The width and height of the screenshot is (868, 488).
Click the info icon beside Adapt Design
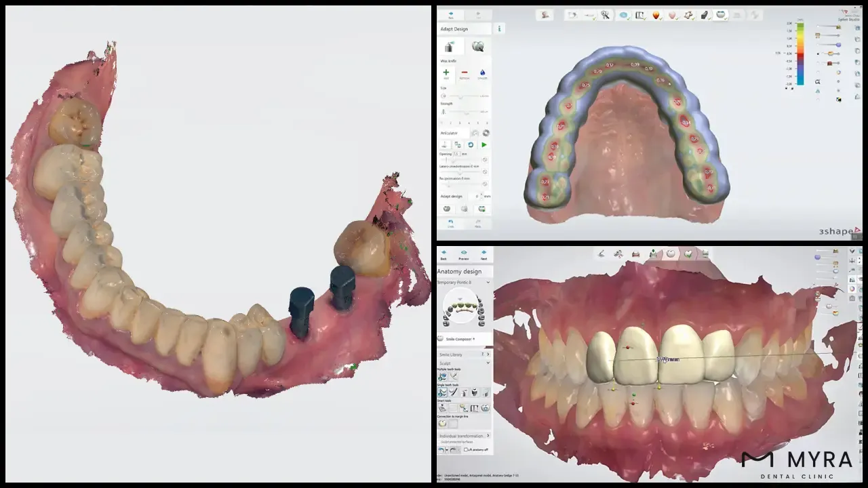(x=500, y=29)
